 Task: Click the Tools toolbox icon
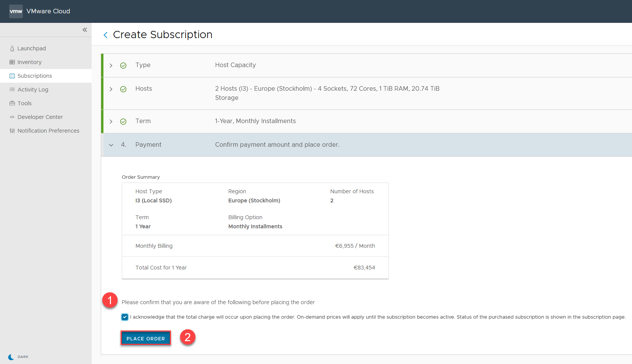[x=12, y=103]
